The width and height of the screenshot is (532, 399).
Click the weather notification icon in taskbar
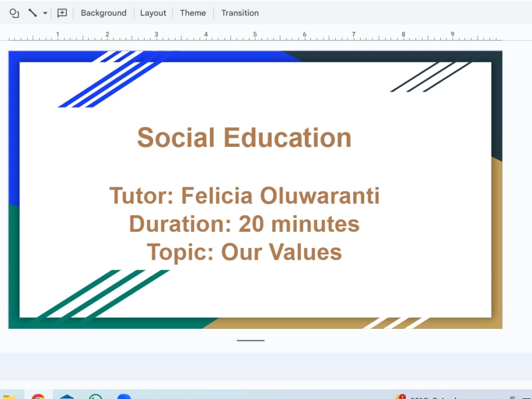(400, 397)
